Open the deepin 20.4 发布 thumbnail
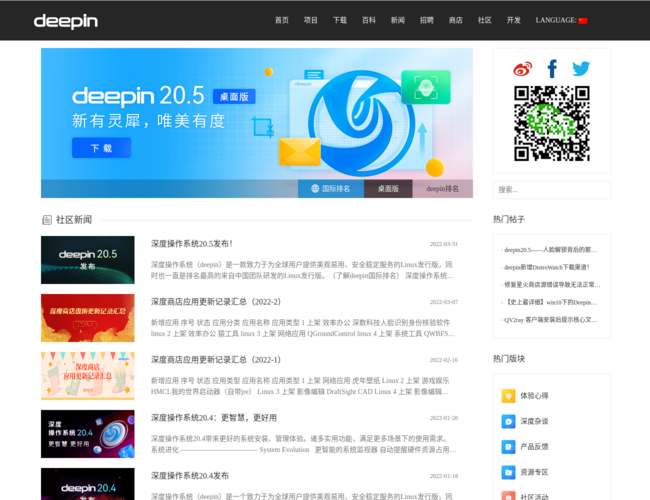650x500 pixels. click(x=87, y=484)
